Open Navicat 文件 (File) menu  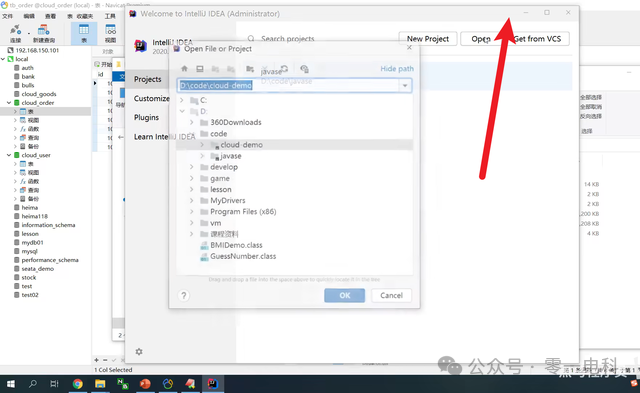7,16
